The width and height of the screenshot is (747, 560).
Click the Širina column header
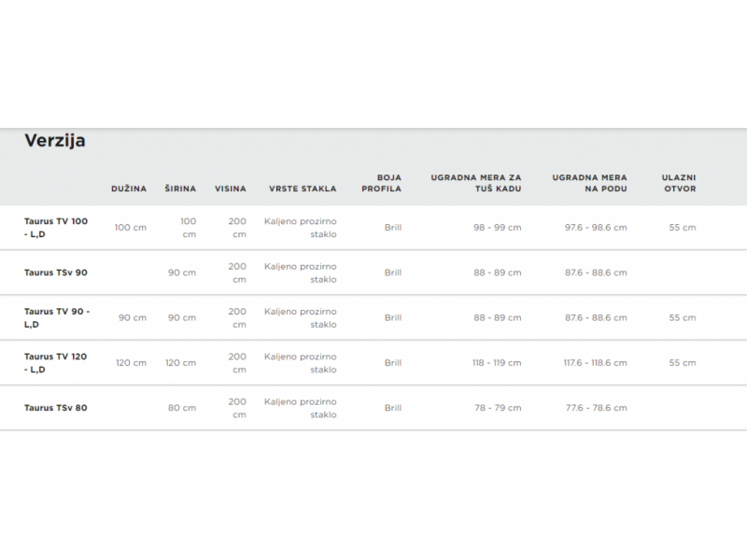tap(180, 189)
